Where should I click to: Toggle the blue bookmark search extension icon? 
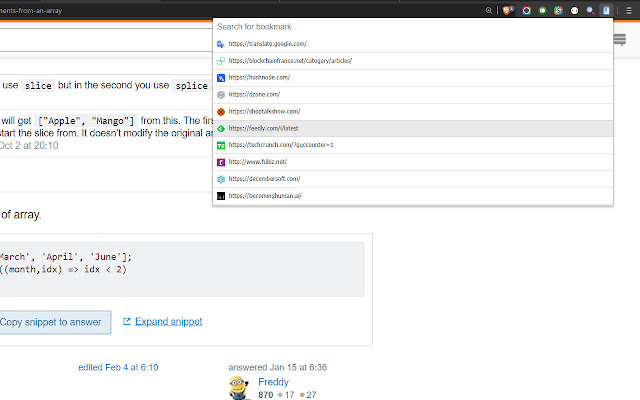(606, 11)
